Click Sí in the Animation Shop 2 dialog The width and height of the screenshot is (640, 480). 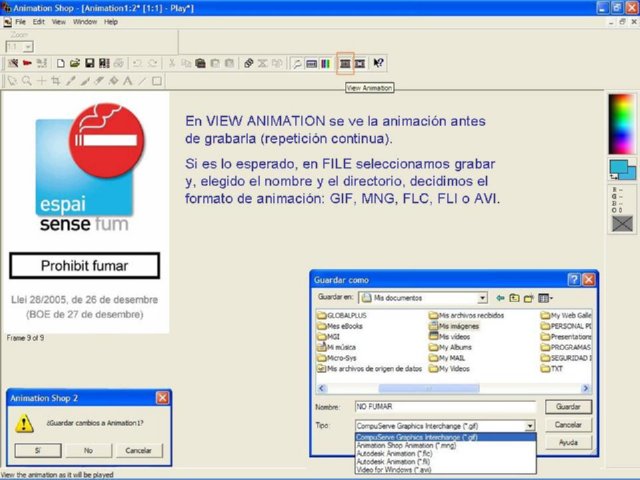(x=38, y=451)
